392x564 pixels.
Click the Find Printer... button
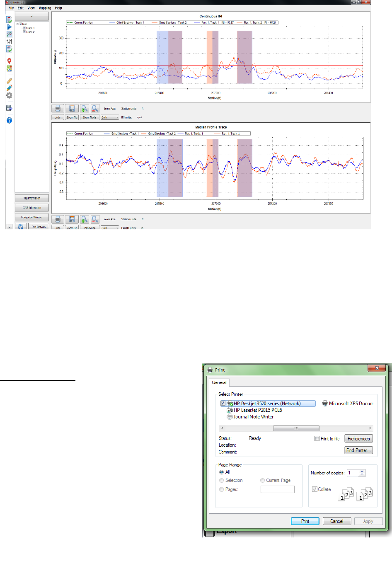(358, 450)
